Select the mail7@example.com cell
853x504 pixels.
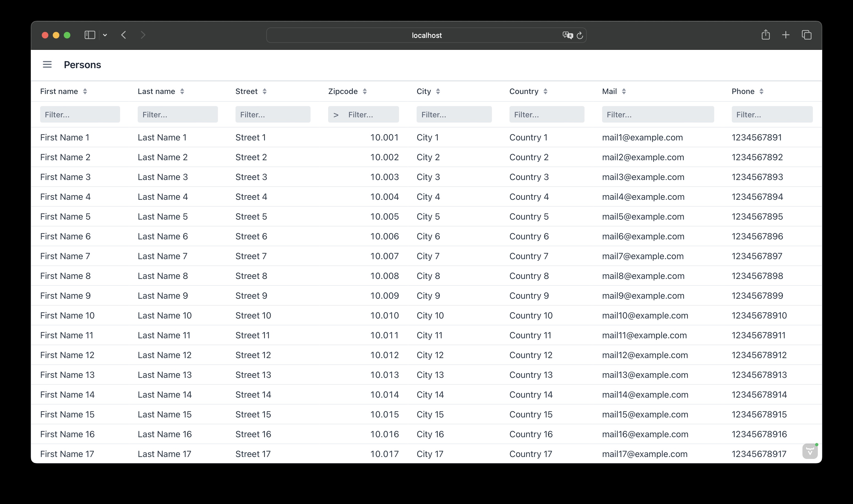643,256
